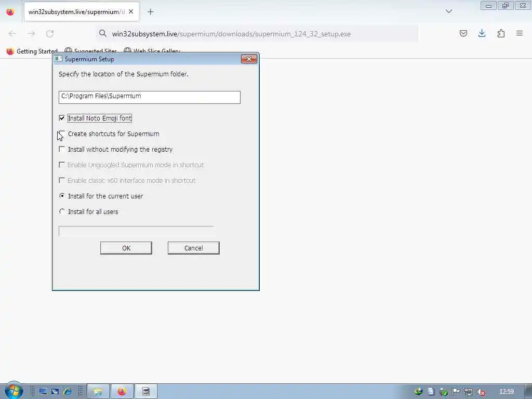Open the Web Slice Gallery bookmark
This screenshot has width=532, height=399.
point(152,51)
